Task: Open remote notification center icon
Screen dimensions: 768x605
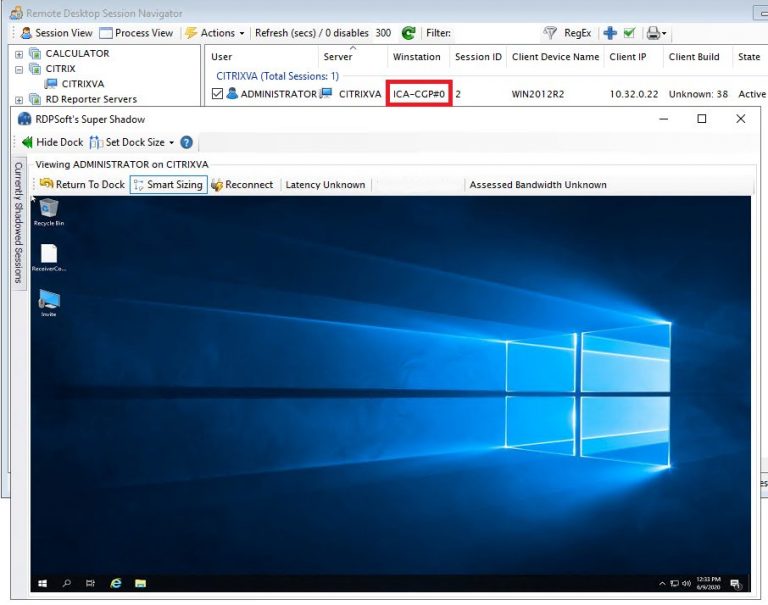Action: [x=735, y=583]
